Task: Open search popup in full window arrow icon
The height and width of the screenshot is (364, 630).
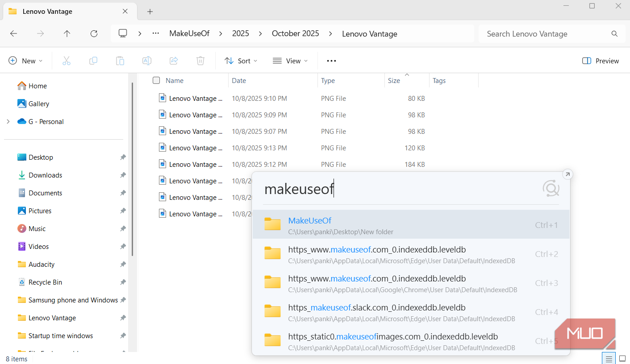Action: point(567,174)
